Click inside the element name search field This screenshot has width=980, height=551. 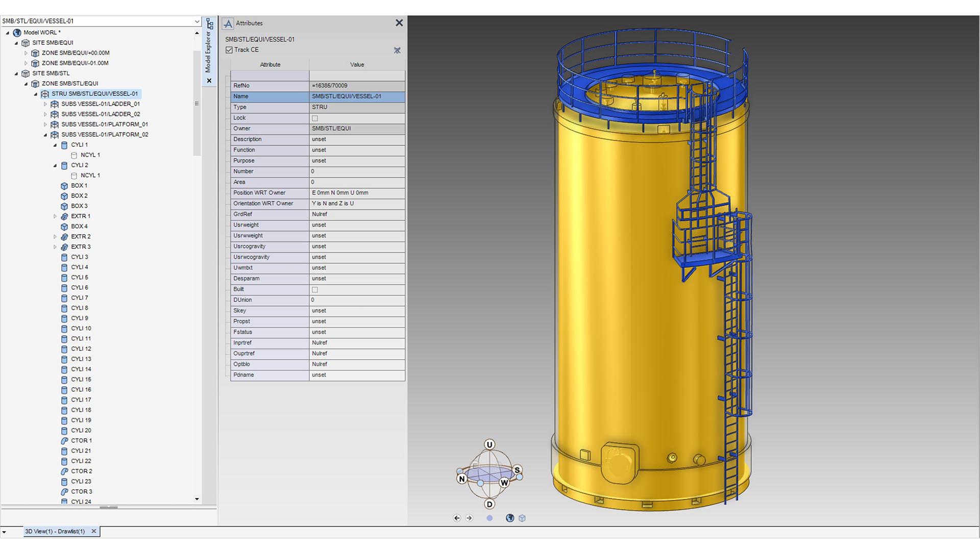coord(92,21)
